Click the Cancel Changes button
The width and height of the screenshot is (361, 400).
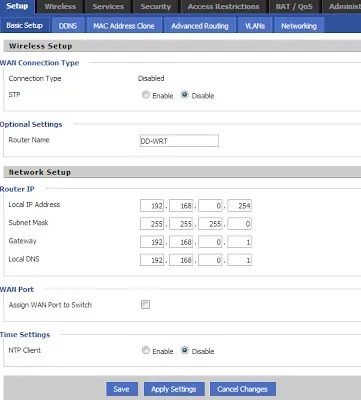click(x=243, y=389)
